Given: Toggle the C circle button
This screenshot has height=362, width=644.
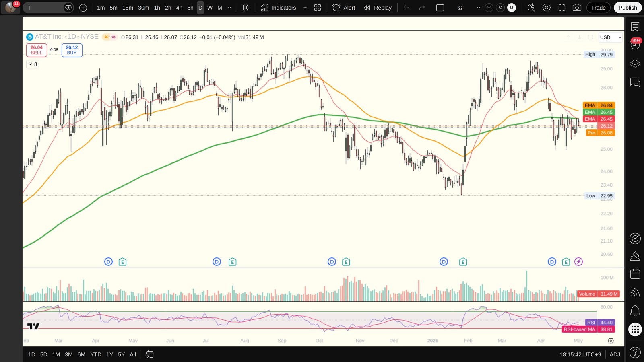Looking at the screenshot, I should [x=500, y=8].
